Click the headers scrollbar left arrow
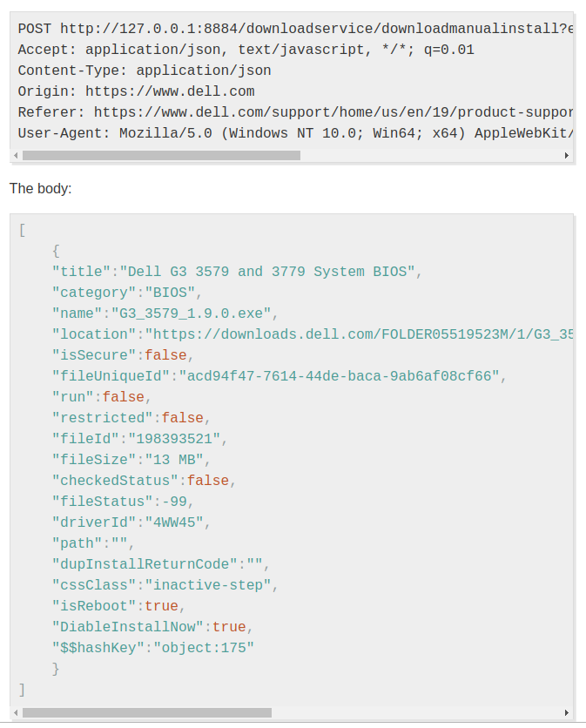The image size is (586, 728). 15,156
